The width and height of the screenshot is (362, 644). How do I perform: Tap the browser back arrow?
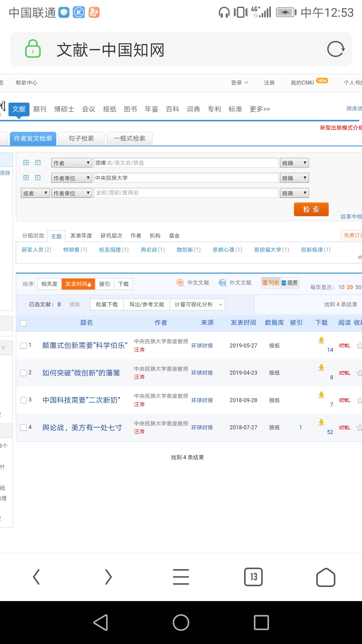[x=37, y=577]
